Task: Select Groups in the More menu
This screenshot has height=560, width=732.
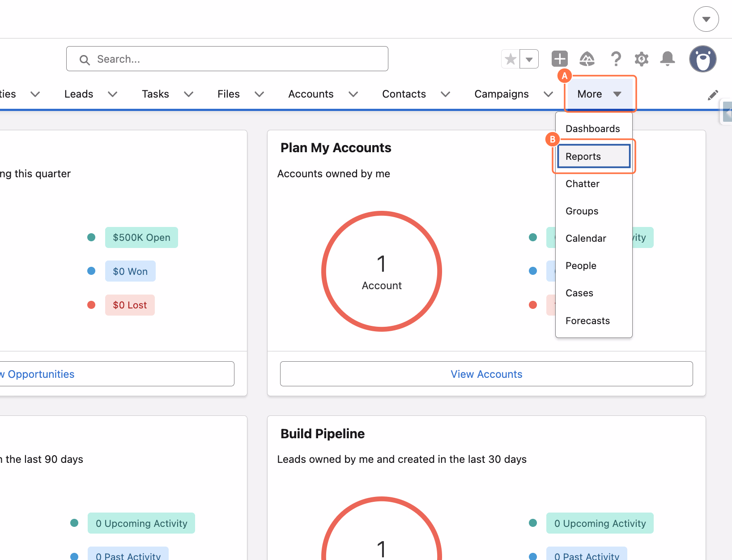Action: (x=594, y=211)
